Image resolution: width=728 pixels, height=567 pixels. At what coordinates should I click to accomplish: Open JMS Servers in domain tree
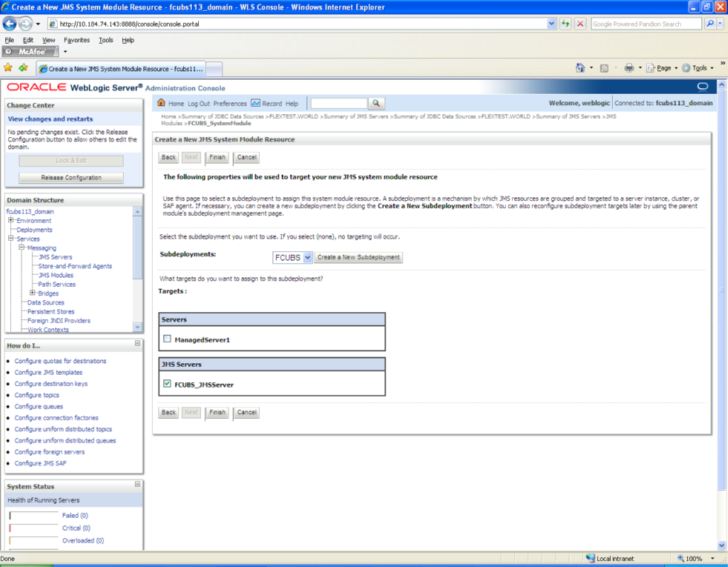coord(55,257)
